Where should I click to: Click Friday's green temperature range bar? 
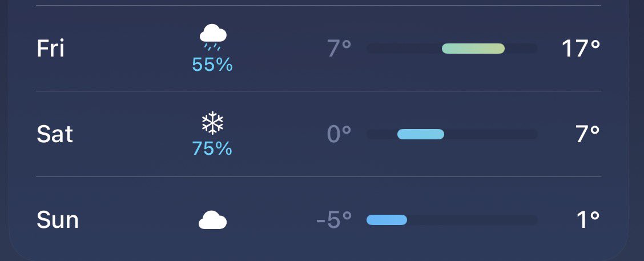473,49
